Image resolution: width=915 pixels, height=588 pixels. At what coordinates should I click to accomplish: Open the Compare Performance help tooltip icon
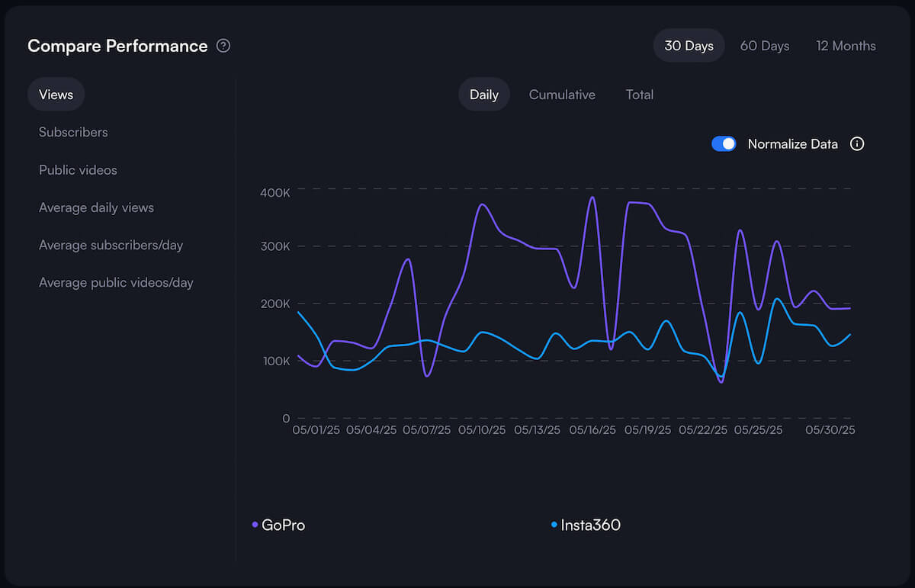coord(223,46)
